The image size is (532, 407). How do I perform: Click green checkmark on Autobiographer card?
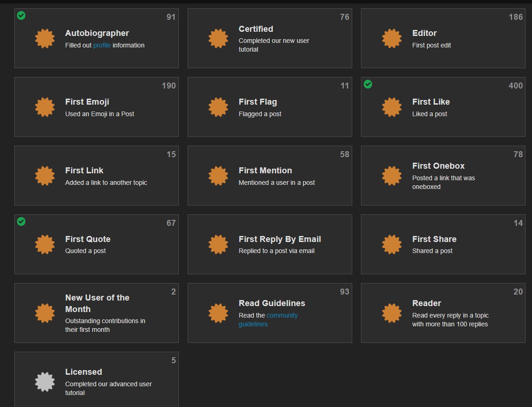pos(21,15)
